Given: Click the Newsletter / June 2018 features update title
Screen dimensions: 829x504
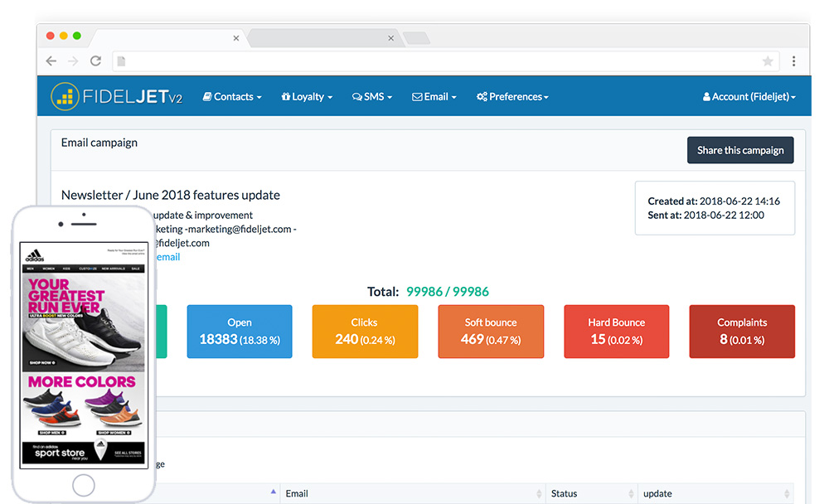Looking at the screenshot, I should 170,195.
